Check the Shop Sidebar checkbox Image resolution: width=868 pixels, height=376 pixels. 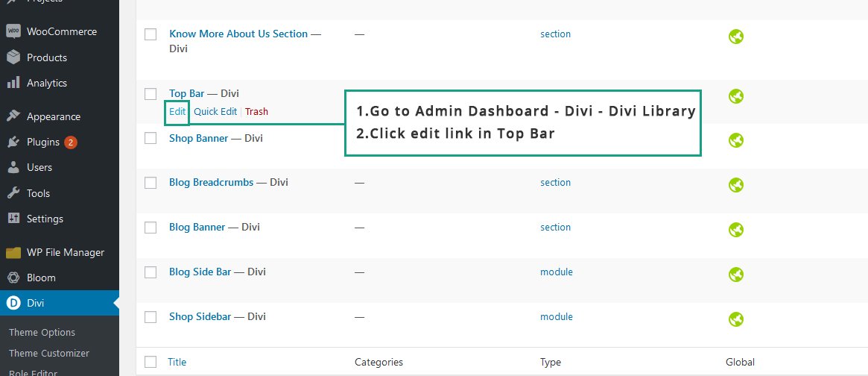[151, 317]
